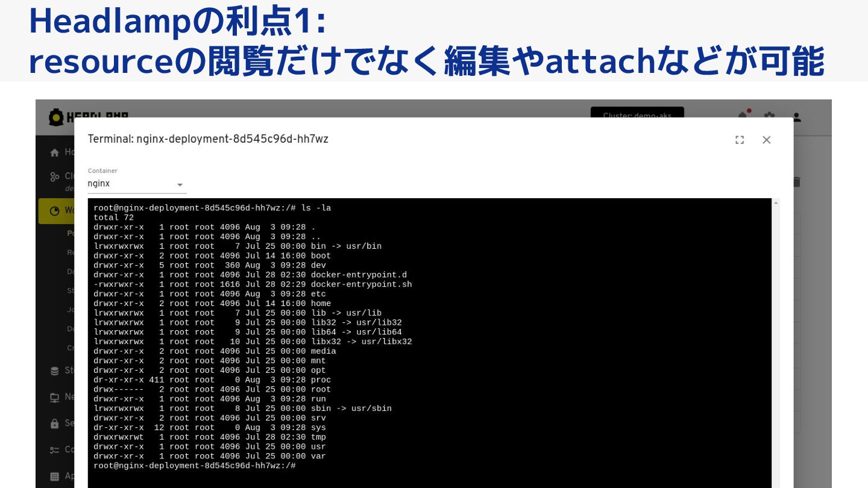This screenshot has height=488, width=868.
Task: Toggle fullscreen for the terminal dialog
Action: click(740, 140)
